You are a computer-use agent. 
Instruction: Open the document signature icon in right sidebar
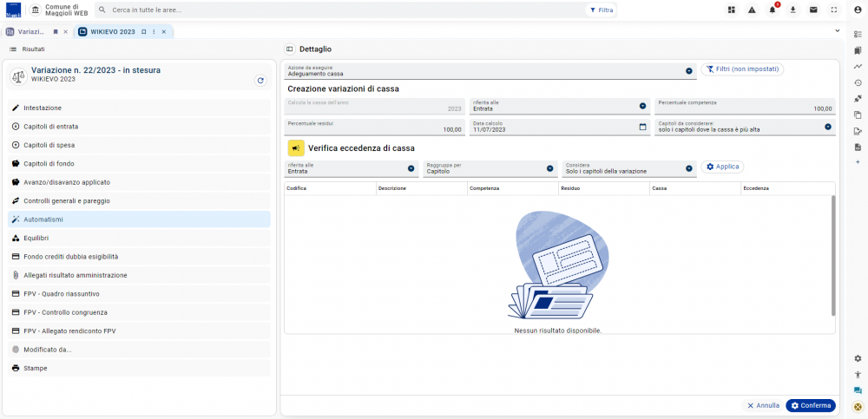[x=858, y=131]
